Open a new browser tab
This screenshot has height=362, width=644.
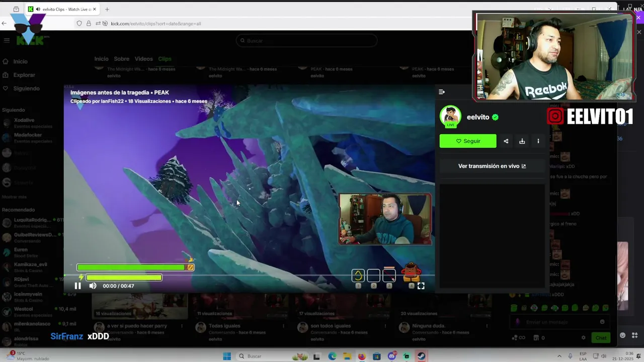pyautogui.click(x=107, y=9)
